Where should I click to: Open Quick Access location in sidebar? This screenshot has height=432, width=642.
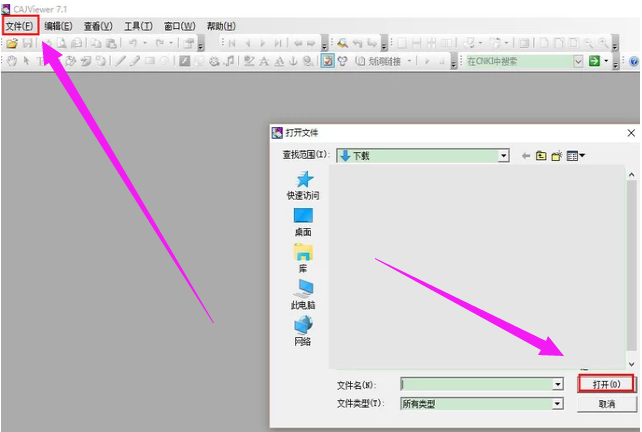pos(303,185)
